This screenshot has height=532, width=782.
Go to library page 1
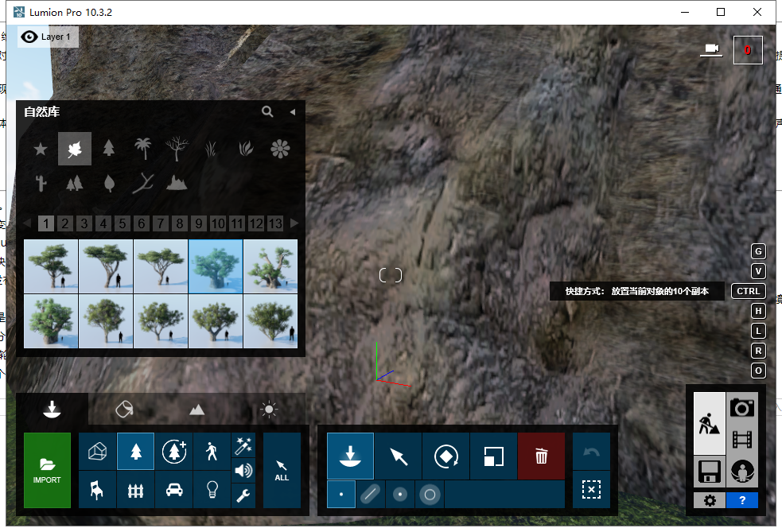coord(46,223)
